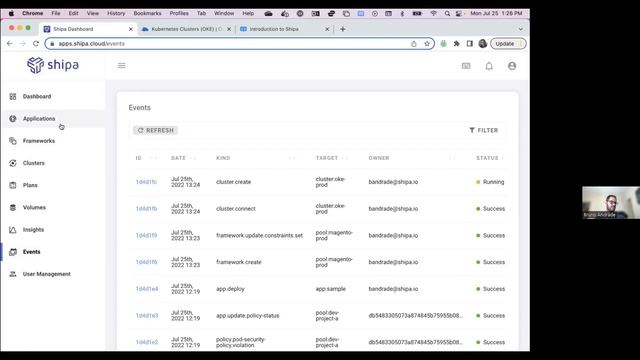The width and height of the screenshot is (640, 360).
Task: Sort by the Owner column header
Action: (x=379, y=158)
